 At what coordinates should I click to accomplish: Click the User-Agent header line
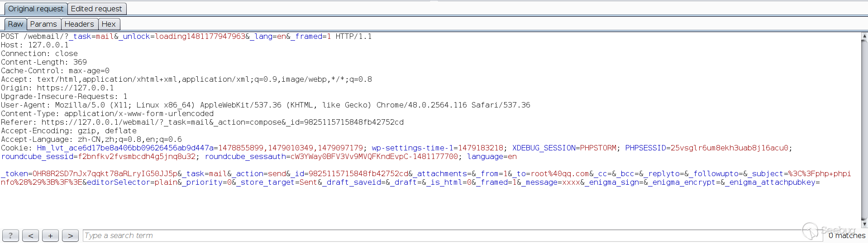(x=266, y=105)
